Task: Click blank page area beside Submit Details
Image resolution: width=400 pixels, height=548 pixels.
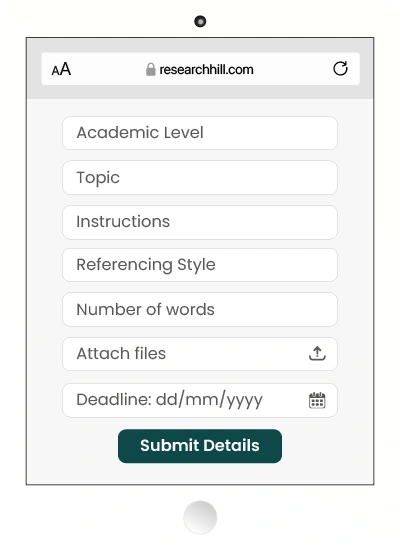Action: tap(327, 447)
